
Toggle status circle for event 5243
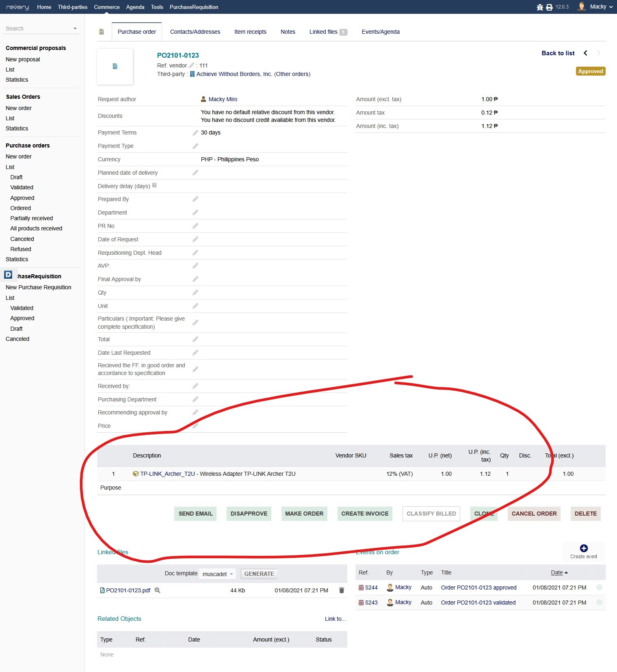point(599,603)
